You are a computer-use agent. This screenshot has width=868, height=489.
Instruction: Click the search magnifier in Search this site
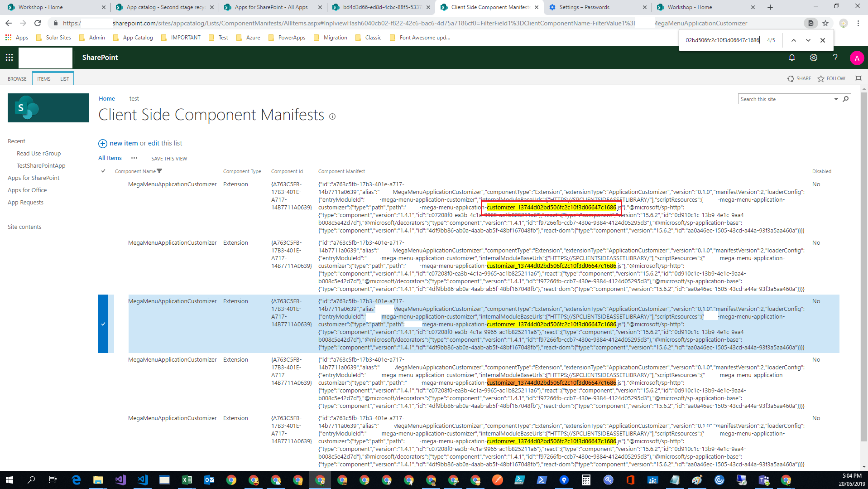[845, 99]
